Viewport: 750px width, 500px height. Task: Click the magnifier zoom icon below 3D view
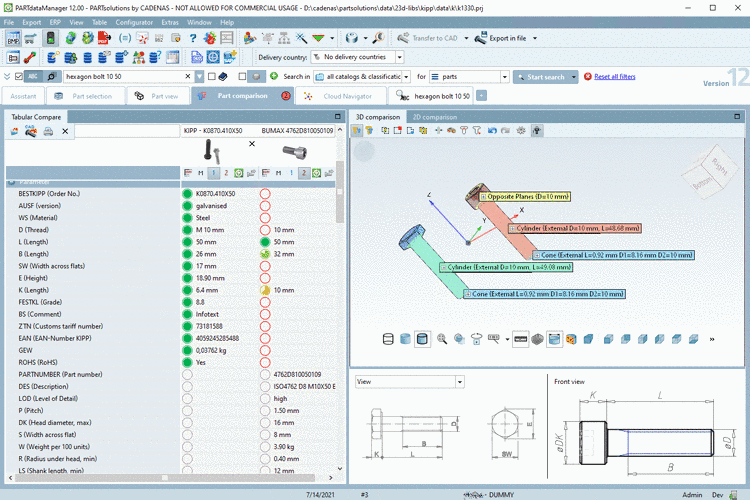pyautogui.click(x=442, y=339)
